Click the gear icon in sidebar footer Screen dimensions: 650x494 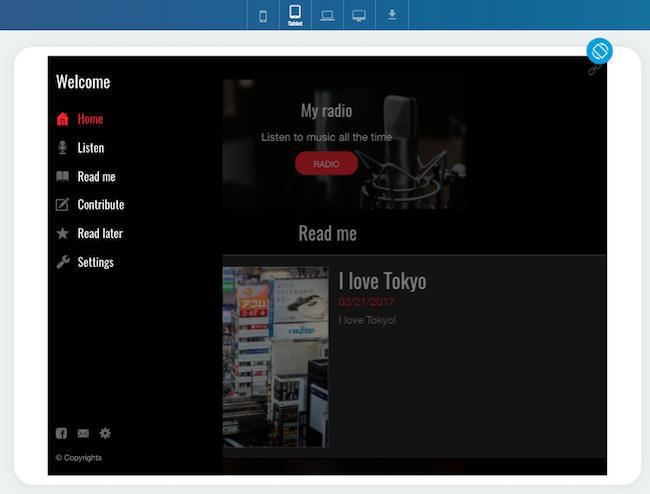pos(105,433)
